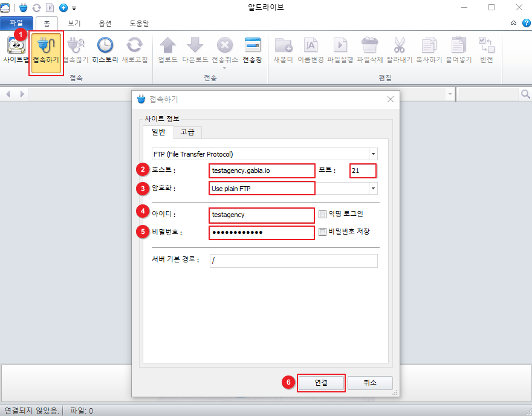
Task: Select the Advanced (고급) dialog tab
Action: click(x=187, y=132)
